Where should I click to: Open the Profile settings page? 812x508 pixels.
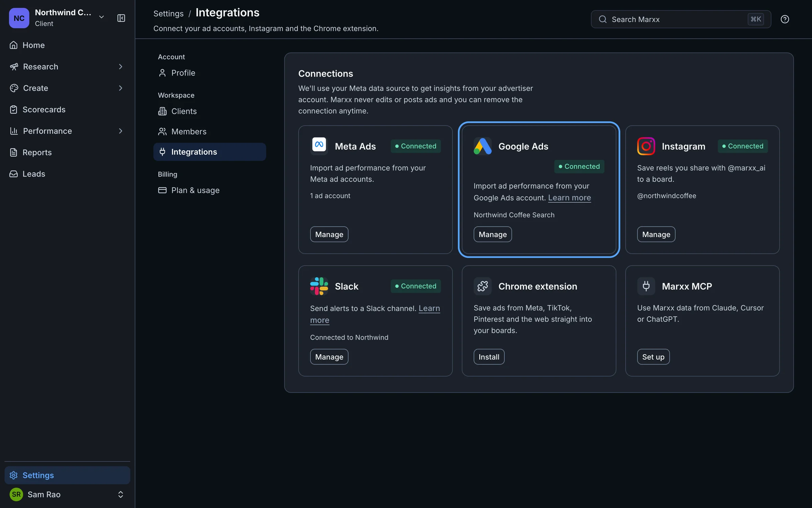click(x=209, y=73)
